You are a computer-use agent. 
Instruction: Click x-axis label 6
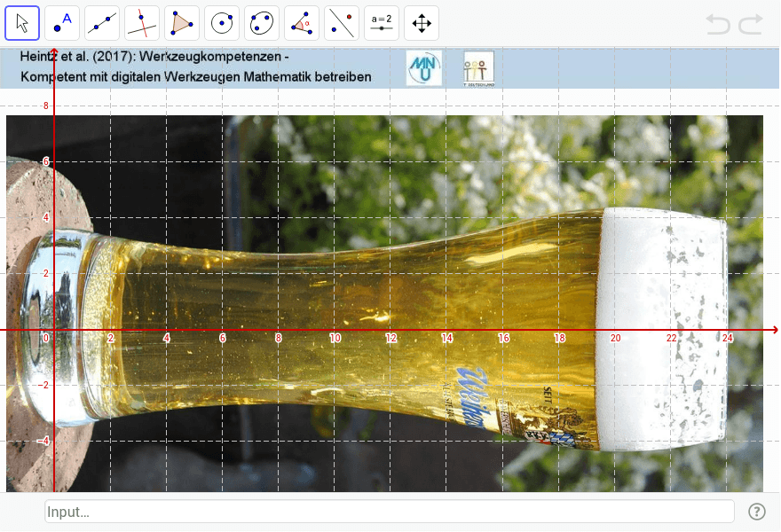(x=223, y=338)
